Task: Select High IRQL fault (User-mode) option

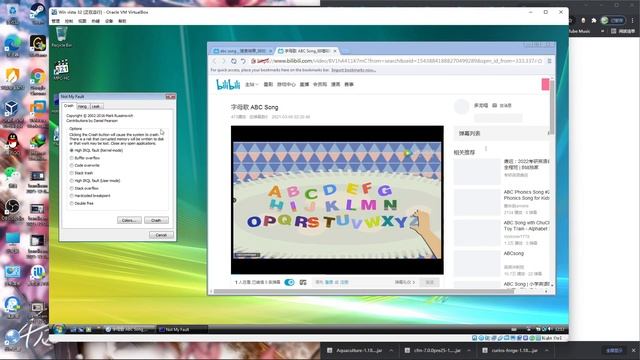Action: (95, 180)
